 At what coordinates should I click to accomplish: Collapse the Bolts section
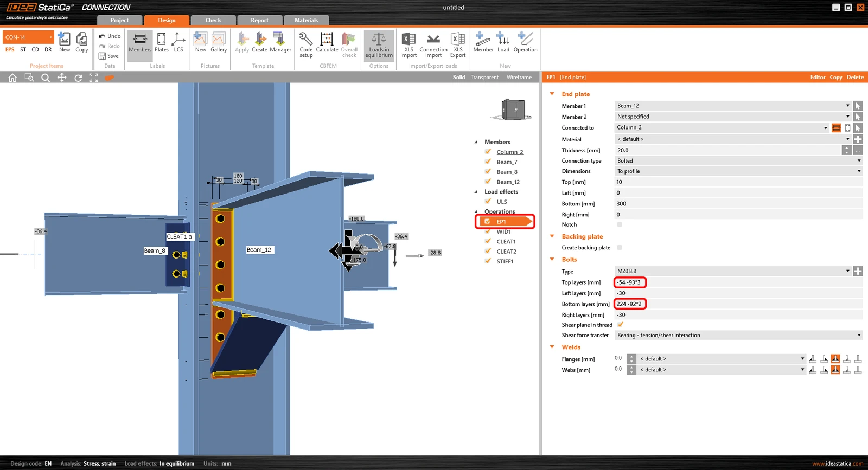[552, 259]
